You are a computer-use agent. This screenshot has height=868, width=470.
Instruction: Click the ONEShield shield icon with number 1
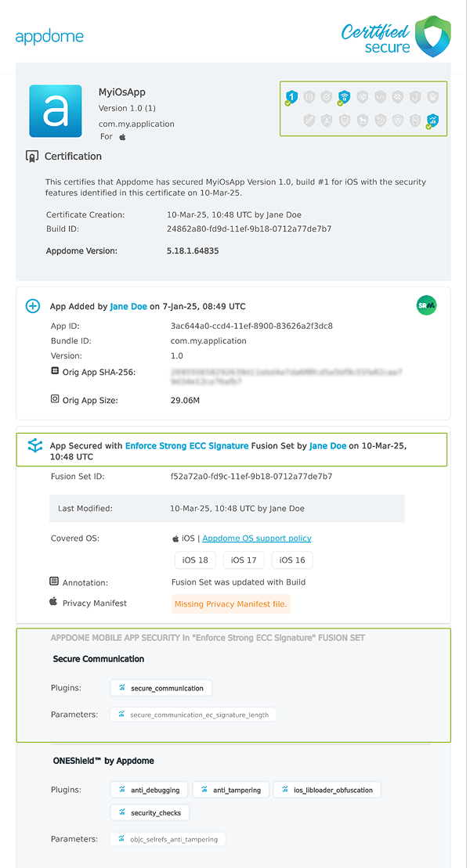[x=291, y=97]
